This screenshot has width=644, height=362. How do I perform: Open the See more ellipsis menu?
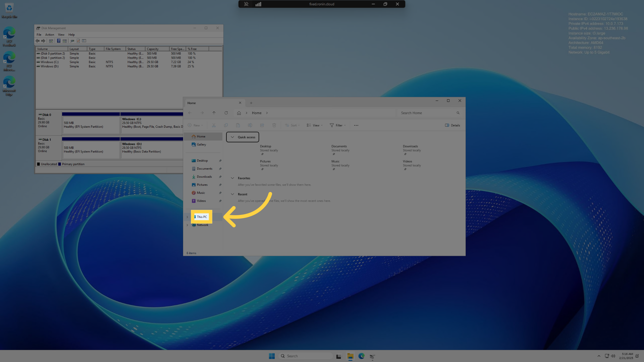click(x=356, y=125)
